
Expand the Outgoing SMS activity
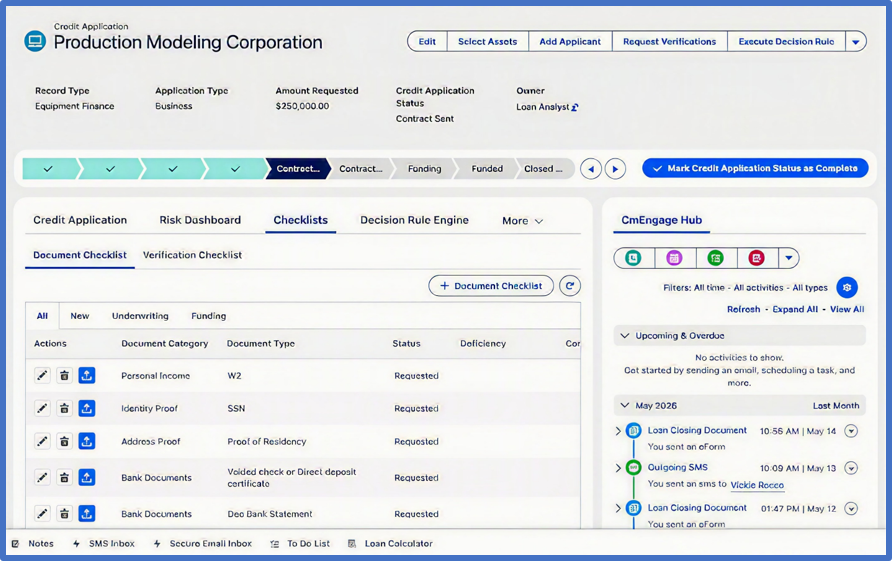(618, 468)
